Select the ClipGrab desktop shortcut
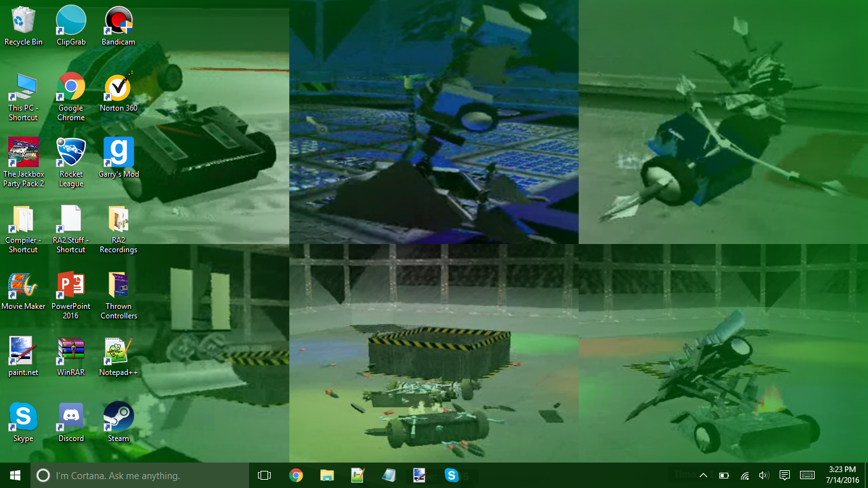 71,25
